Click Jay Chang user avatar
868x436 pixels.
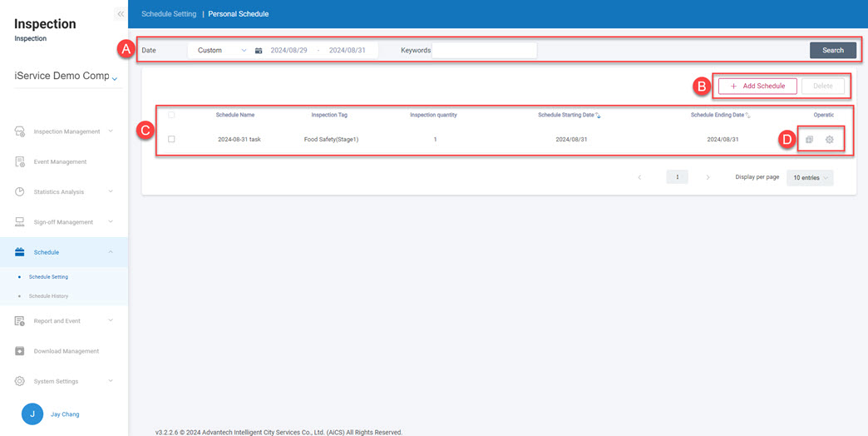click(32, 414)
